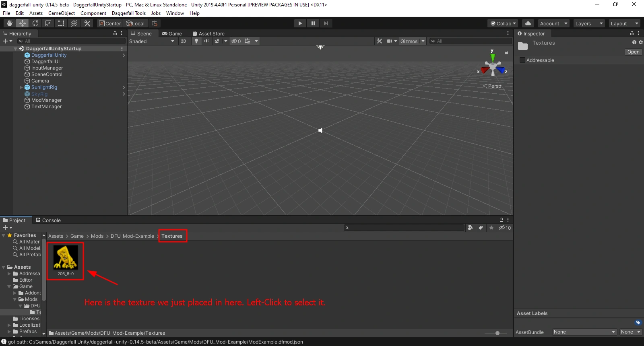
Task: Toggle Scene lighting
Action: click(196, 41)
